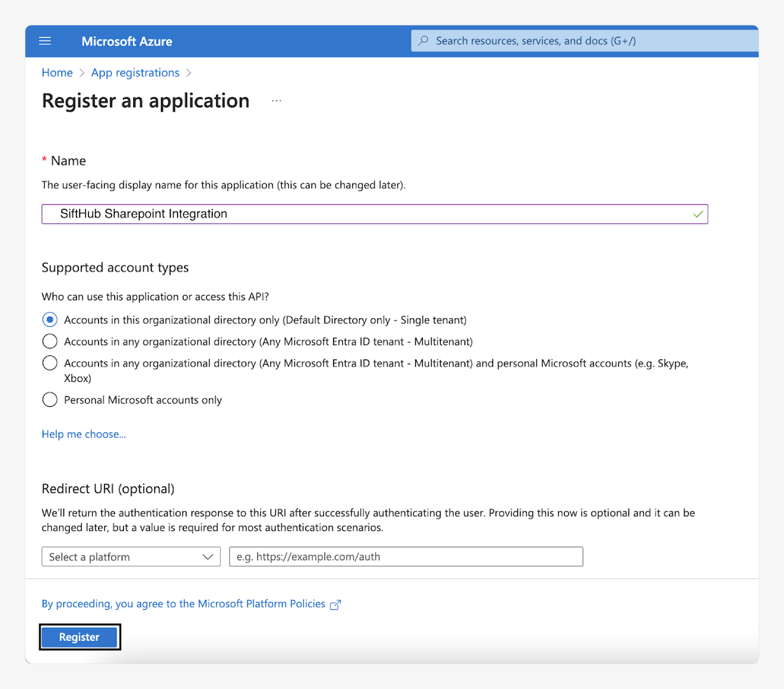Image resolution: width=784 pixels, height=689 pixels.
Task: Open the Azure portal hamburger menu
Action: (45, 41)
